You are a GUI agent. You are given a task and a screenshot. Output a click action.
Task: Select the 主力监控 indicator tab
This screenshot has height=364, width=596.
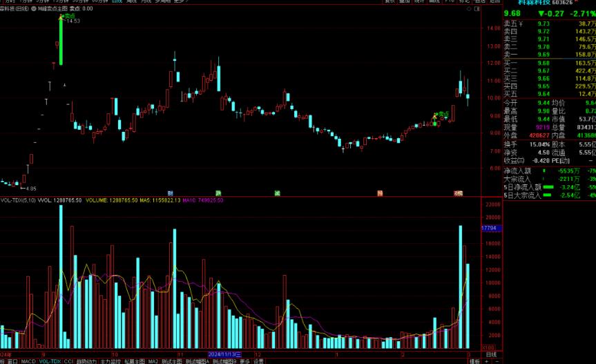(x=110, y=361)
